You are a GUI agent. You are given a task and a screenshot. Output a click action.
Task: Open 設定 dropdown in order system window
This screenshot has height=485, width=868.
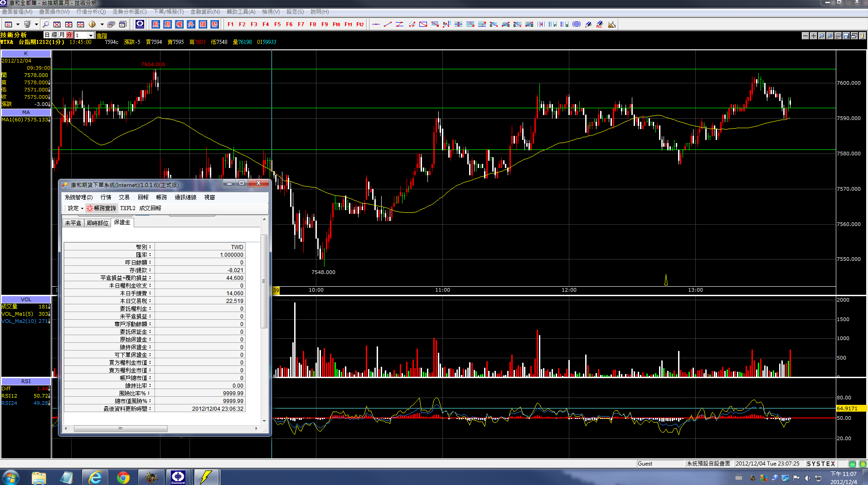(x=76, y=208)
